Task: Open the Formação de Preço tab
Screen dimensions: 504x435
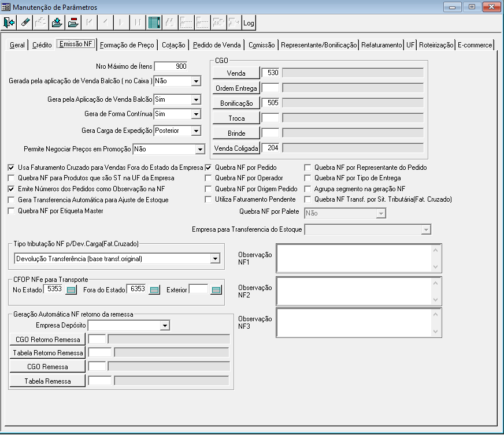Action: [x=127, y=45]
